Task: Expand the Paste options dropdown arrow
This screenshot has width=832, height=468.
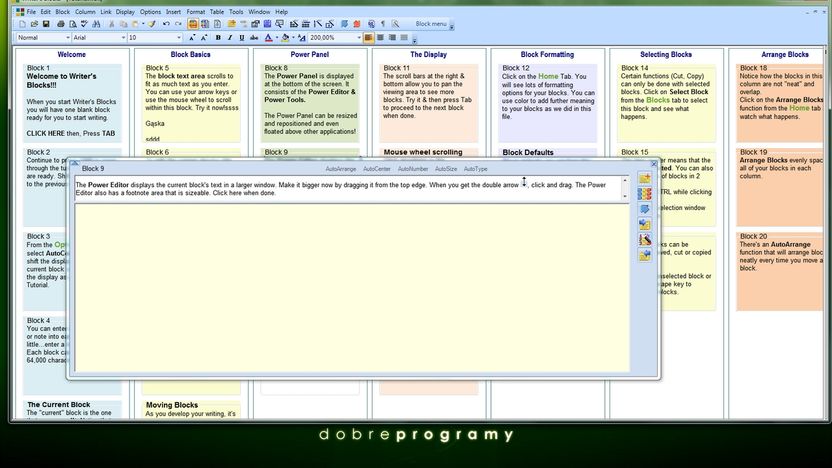Action: [x=143, y=24]
